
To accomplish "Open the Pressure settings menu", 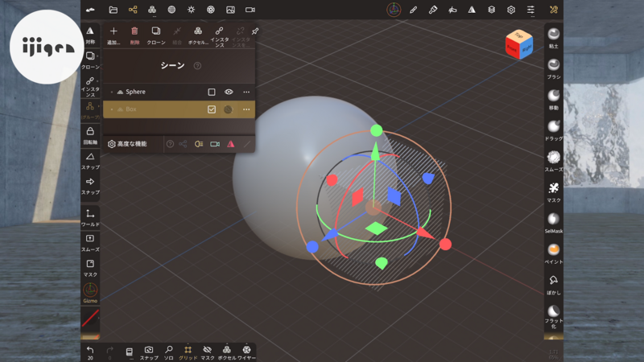I will pos(452,10).
